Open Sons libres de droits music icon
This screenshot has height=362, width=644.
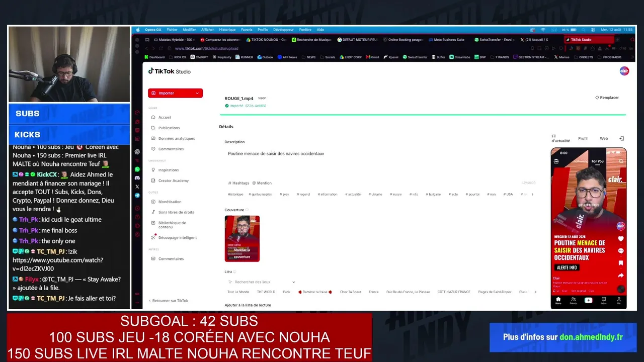(153, 212)
